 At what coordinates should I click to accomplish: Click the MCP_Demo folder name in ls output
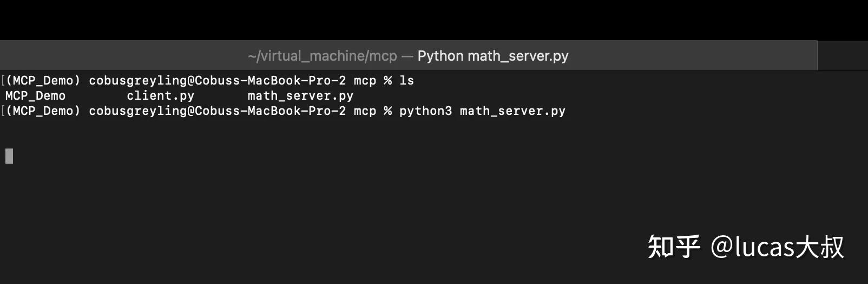pyautogui.click(x=35, y=96)
